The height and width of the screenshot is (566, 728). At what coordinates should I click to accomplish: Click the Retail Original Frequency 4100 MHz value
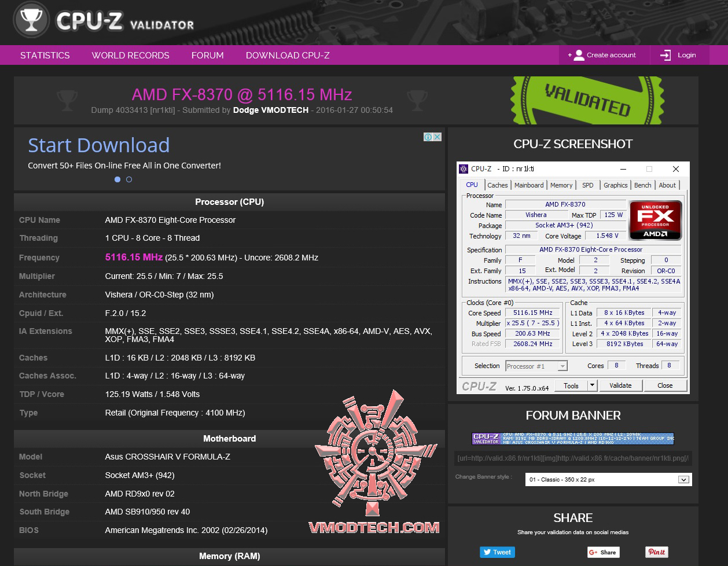175,413
